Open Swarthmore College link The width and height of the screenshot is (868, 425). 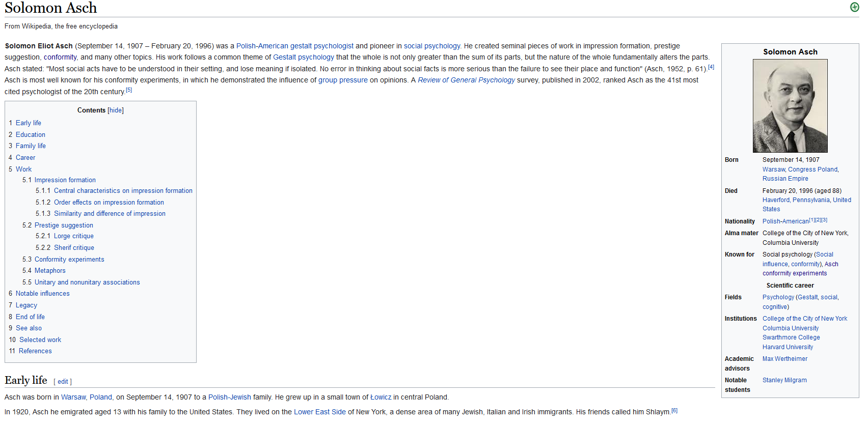791,337
